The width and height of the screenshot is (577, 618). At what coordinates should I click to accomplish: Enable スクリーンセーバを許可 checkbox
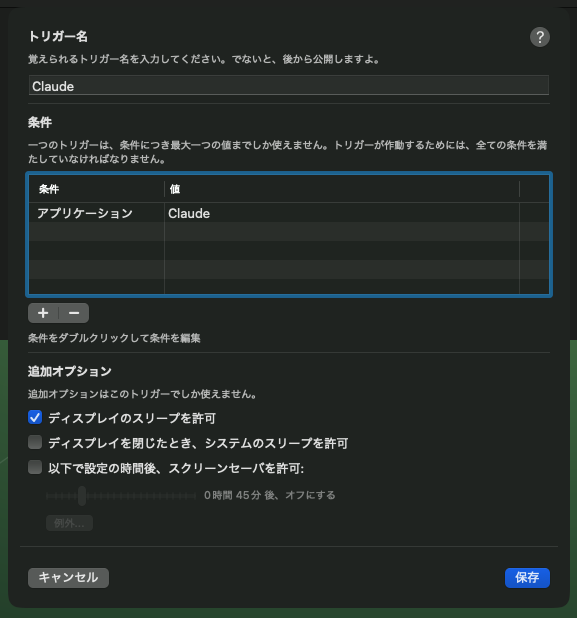[35, 467]
